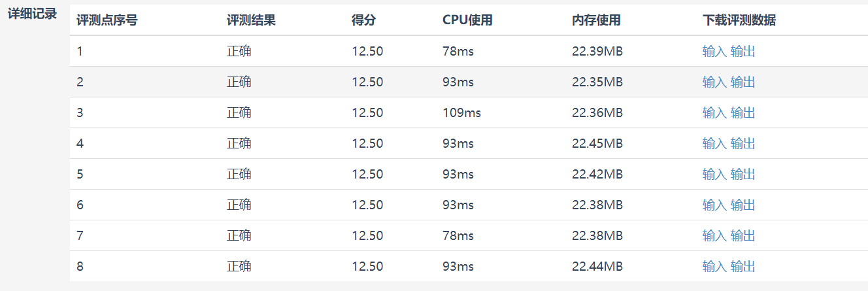Get input data for test point 5
This screenshot has height=291, width=868.
click(714, 174)
